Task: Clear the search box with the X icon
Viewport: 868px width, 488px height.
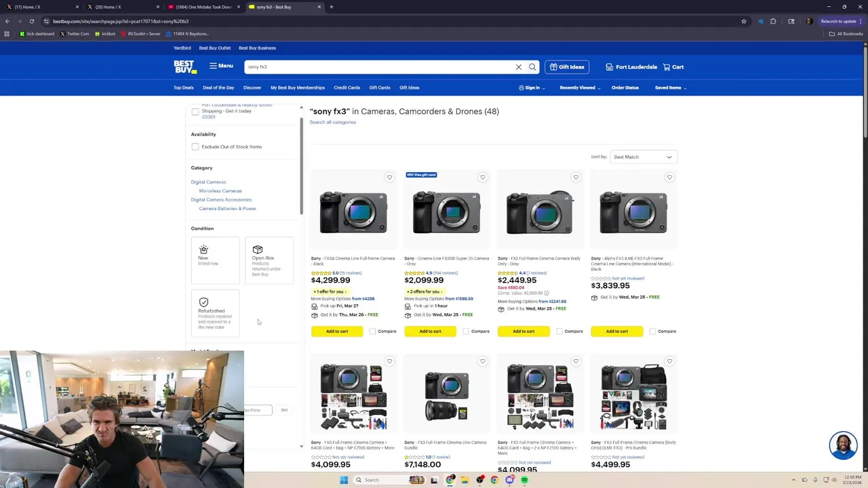Action: (x=519, y=67)
